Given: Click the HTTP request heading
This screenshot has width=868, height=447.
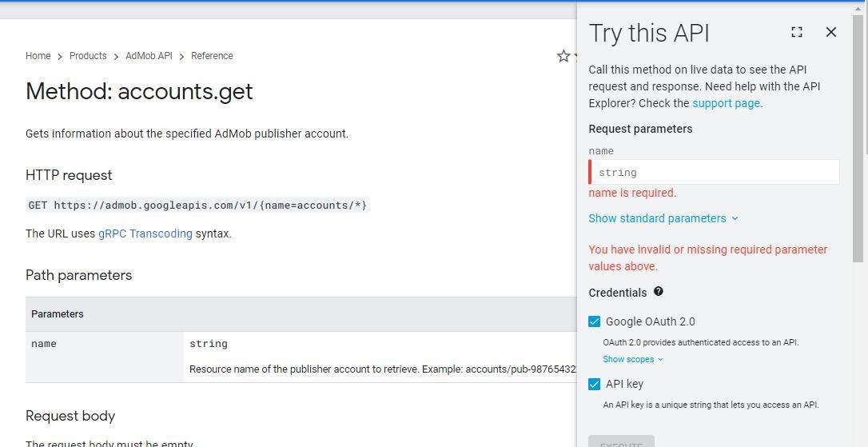Looking at the screenshot, I should click(69, 175).
